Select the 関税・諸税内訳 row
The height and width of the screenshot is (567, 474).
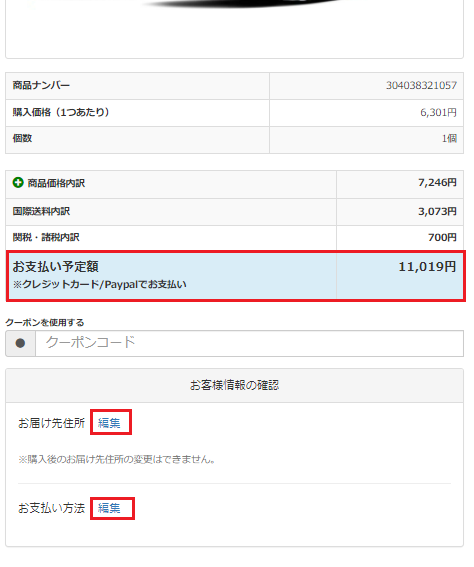click(x=234, y=238)
